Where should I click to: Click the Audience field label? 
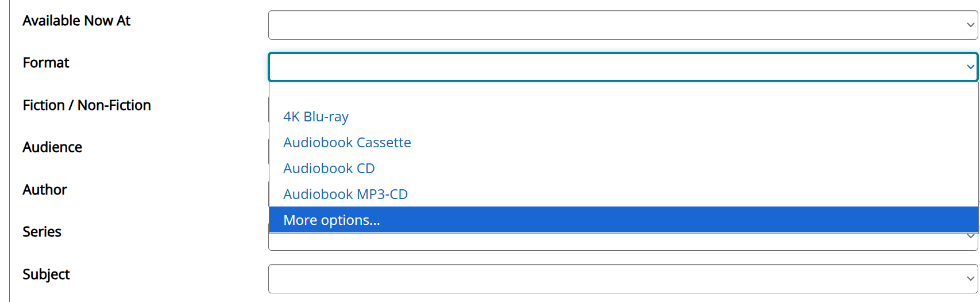coord(52,147)
